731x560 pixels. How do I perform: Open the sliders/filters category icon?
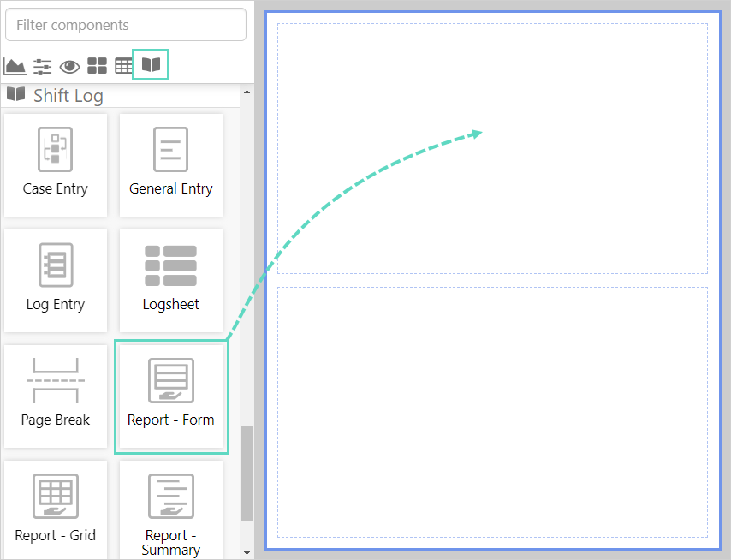(43, 66)
